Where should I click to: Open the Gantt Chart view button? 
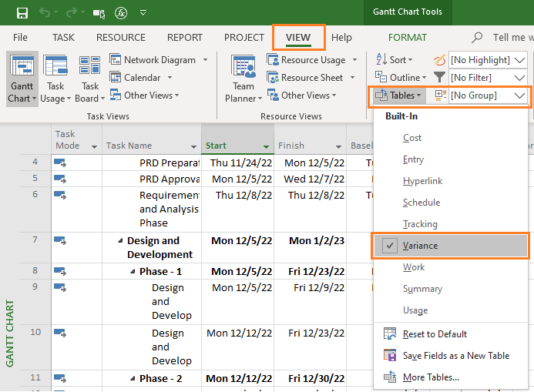click(22, 79)
